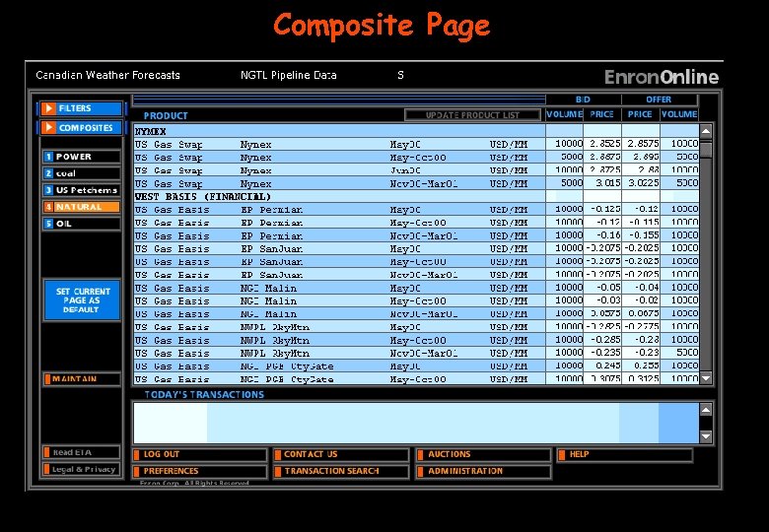769x532 pixels.
Task: Click offer price 0.0675
Action: (x=641, y=314)
